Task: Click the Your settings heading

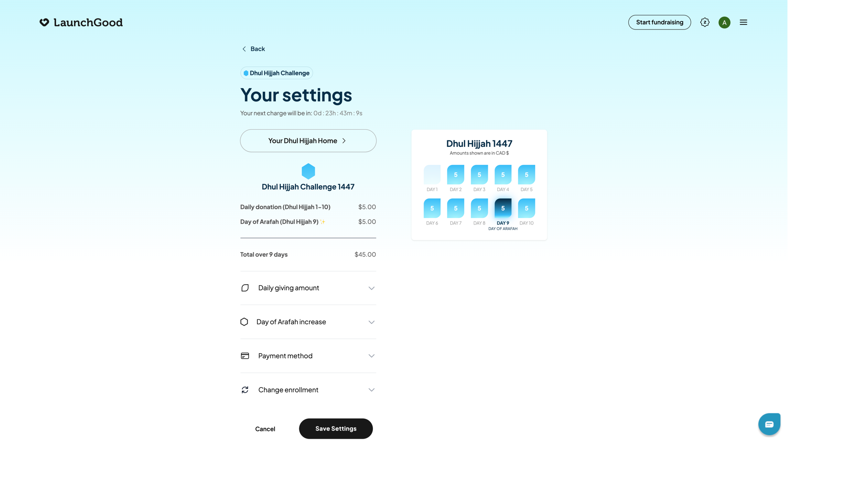Action: click(296, 95)
